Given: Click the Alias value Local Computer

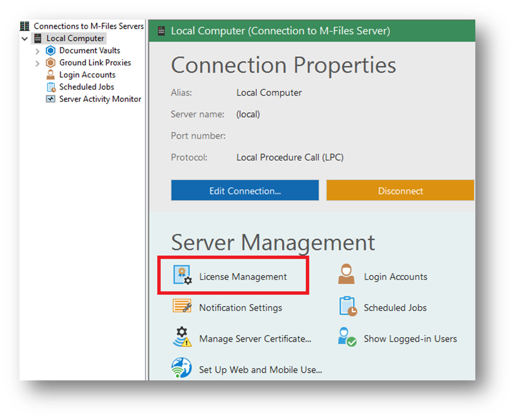Looking at the screenshot, I should coord(269,93).
